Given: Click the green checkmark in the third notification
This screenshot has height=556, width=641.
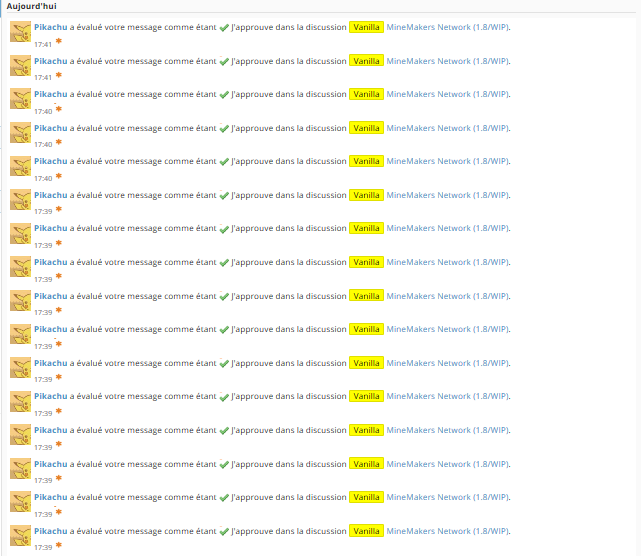Looking at the screenshot, I should coord(224,94).
